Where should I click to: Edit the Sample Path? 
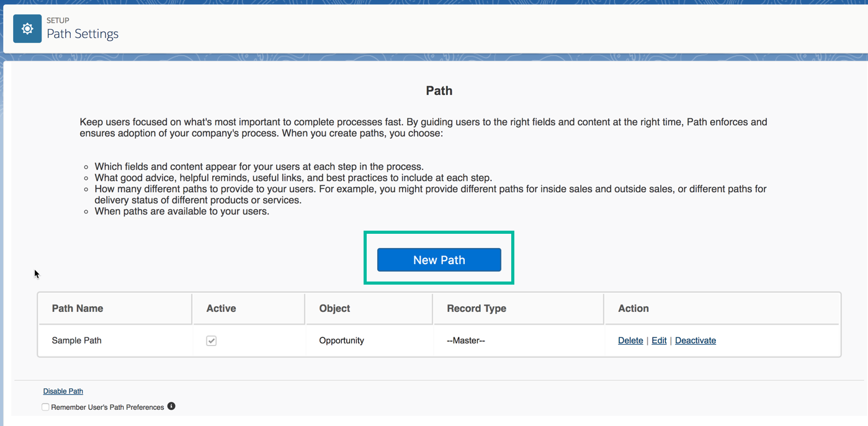[658, 340]
